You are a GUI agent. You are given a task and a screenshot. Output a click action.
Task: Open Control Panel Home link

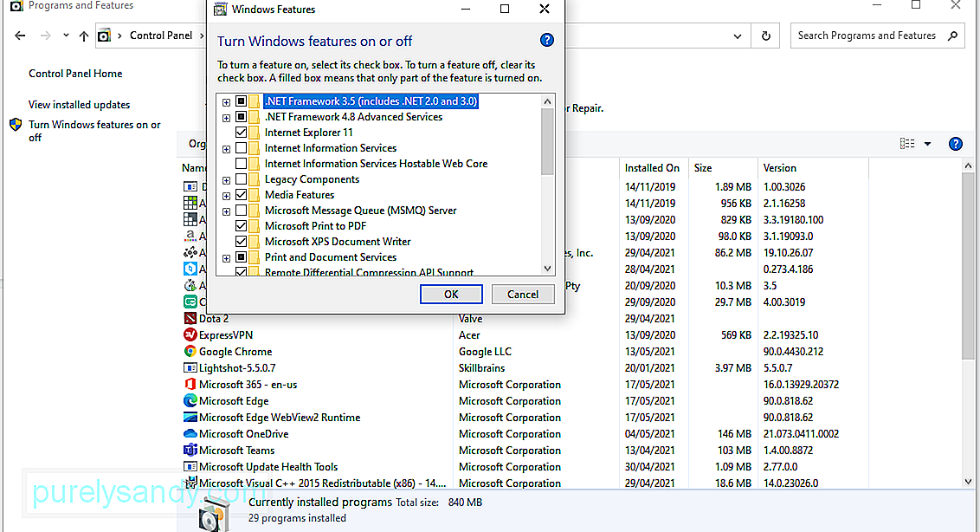coord(75,74)
